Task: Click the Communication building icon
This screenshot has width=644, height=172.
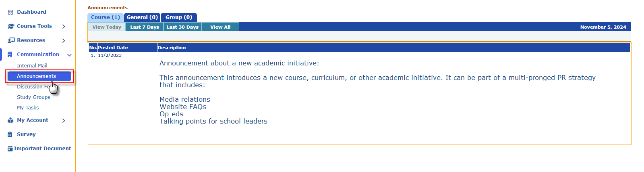Action: [10, 55]
